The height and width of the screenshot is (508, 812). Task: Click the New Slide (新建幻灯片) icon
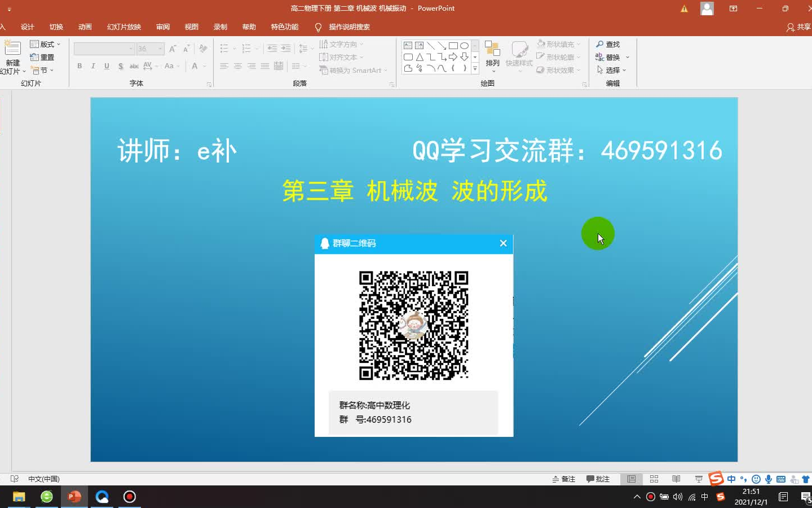[12, 49]
